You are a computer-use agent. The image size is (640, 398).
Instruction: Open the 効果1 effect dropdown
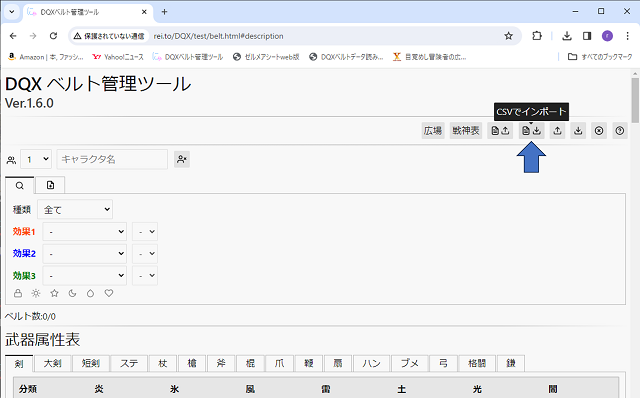(x=84, y=231)
